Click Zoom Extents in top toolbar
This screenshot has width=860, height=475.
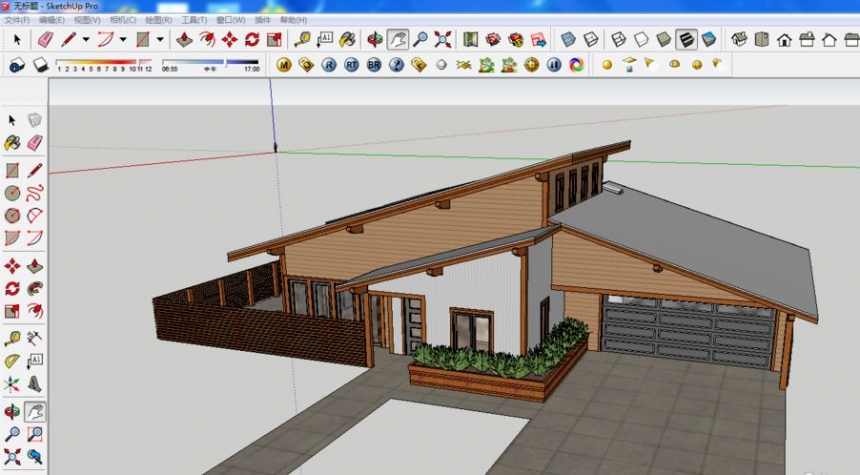click(x=443, y=39)
